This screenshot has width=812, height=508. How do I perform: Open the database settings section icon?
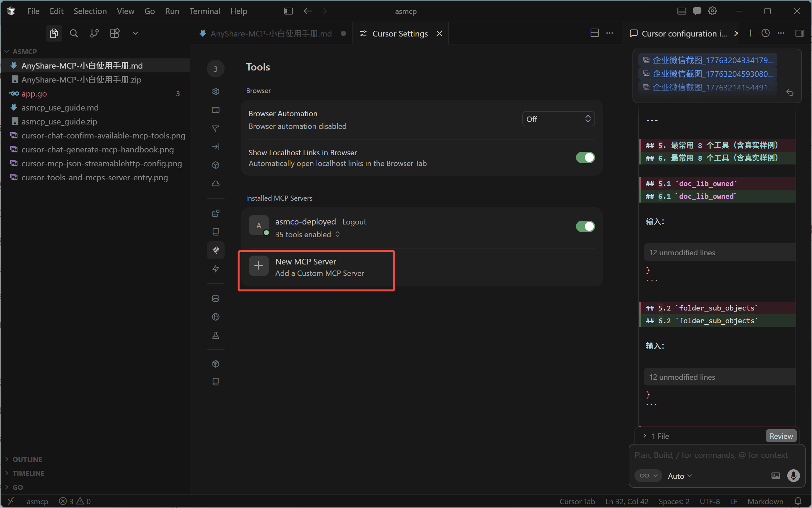click(216, 298)
